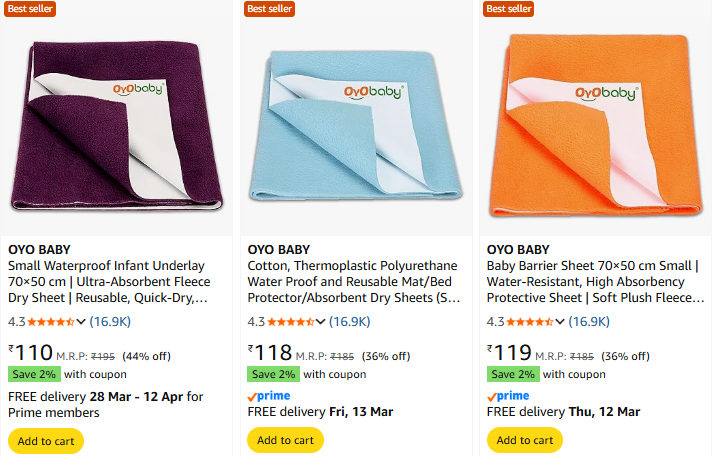
Task: Expand rating breakdown chevron for blue sheet
Action: (321, 322)
